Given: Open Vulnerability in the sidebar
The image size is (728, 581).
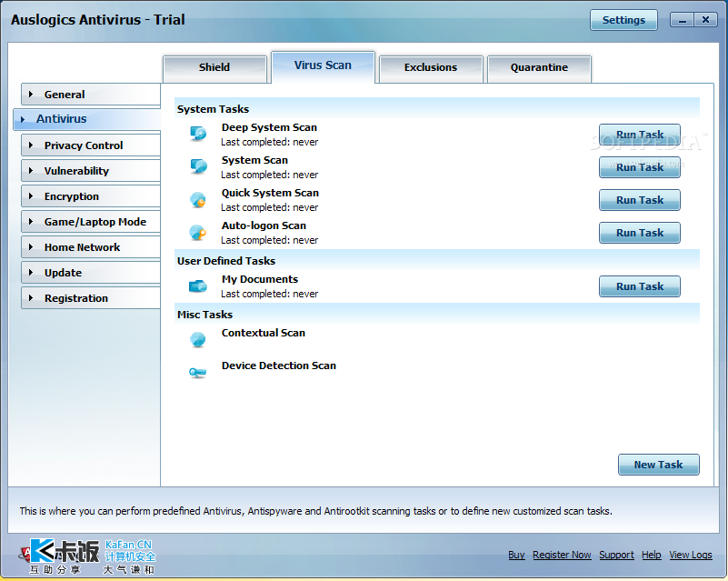Looking at the screenshot, I should click(91, 171).
